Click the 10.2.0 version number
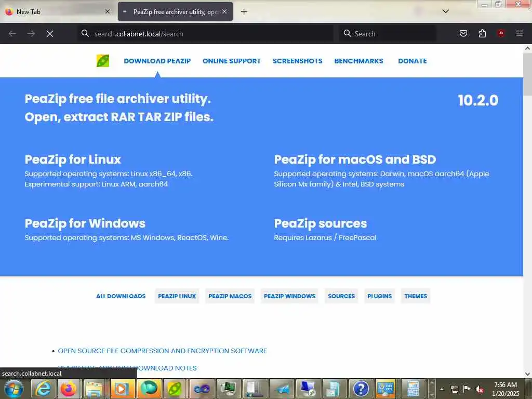The height and width of the screenshot is (399, 532). point(478,100)
